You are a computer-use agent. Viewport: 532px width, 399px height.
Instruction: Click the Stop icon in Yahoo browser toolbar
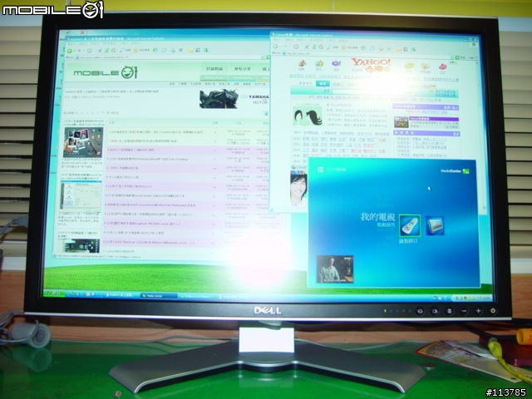click(x=307, y=47)
